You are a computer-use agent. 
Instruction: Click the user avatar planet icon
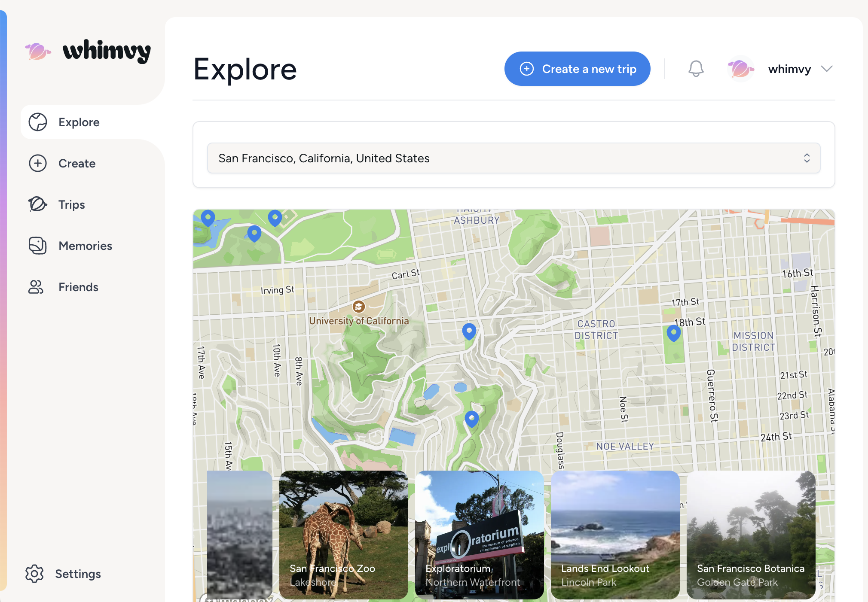point(740,69)
